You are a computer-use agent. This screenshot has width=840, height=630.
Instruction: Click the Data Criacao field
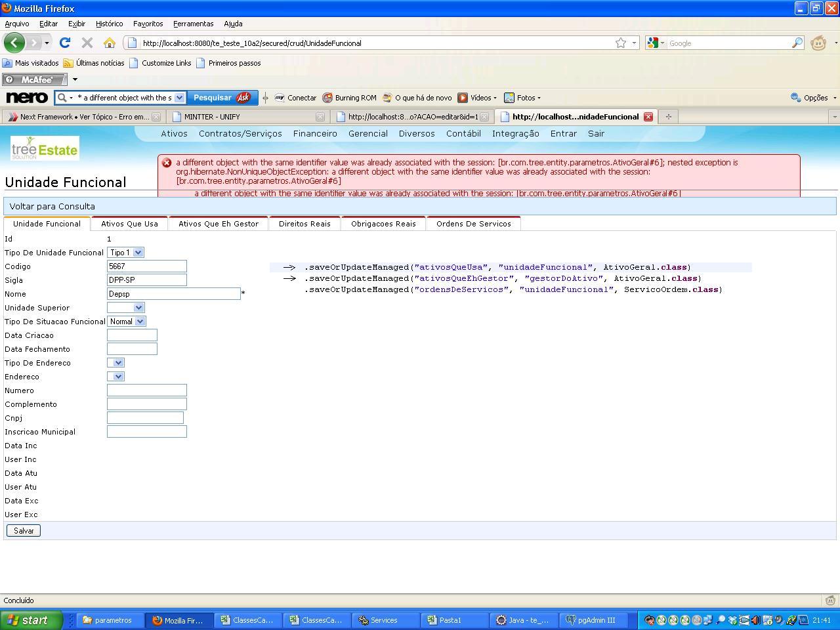click(x=132, y=335)
